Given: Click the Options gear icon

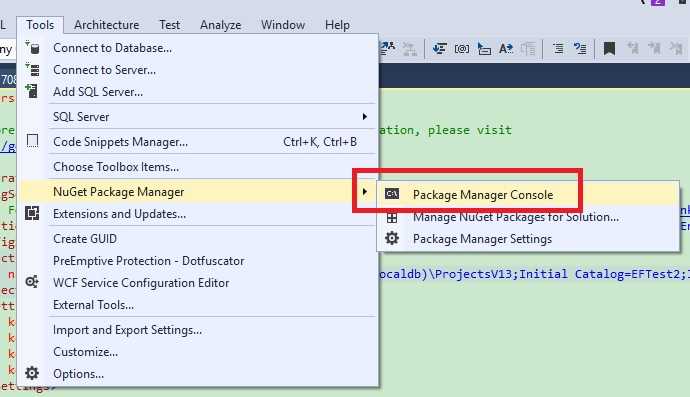Looking at the screenshot, I should [32, 373].
